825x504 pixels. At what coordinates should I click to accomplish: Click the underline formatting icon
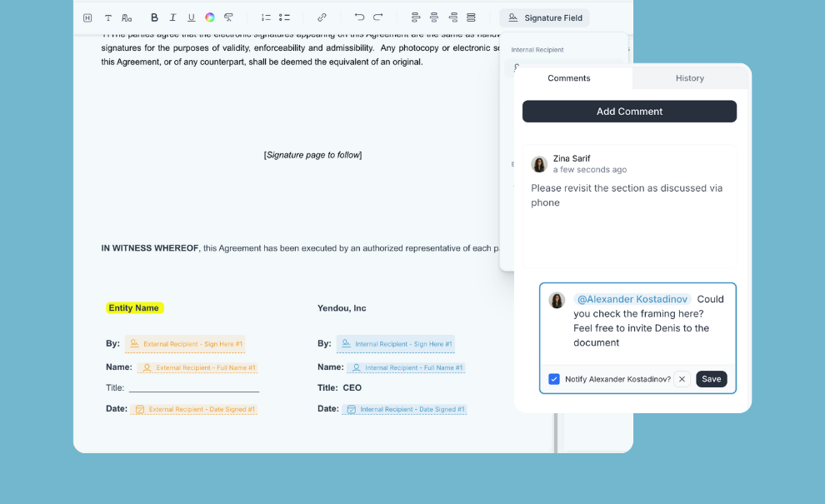191,17
